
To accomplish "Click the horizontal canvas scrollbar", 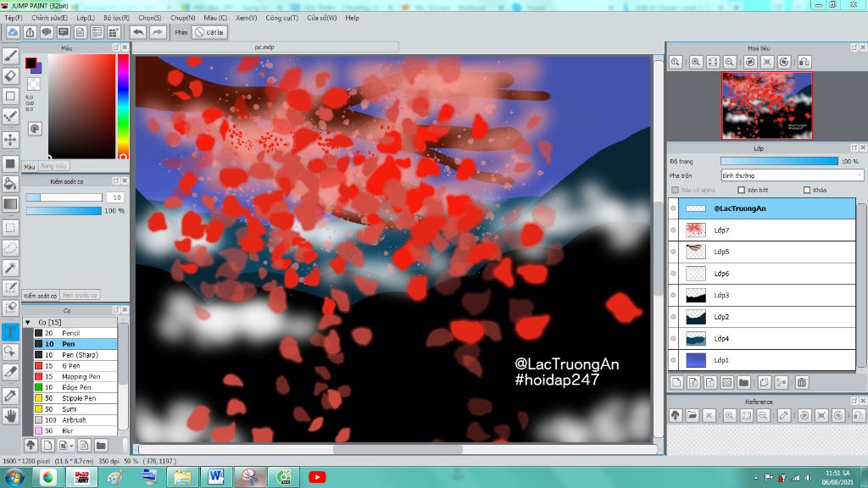I will click(398, 449).
